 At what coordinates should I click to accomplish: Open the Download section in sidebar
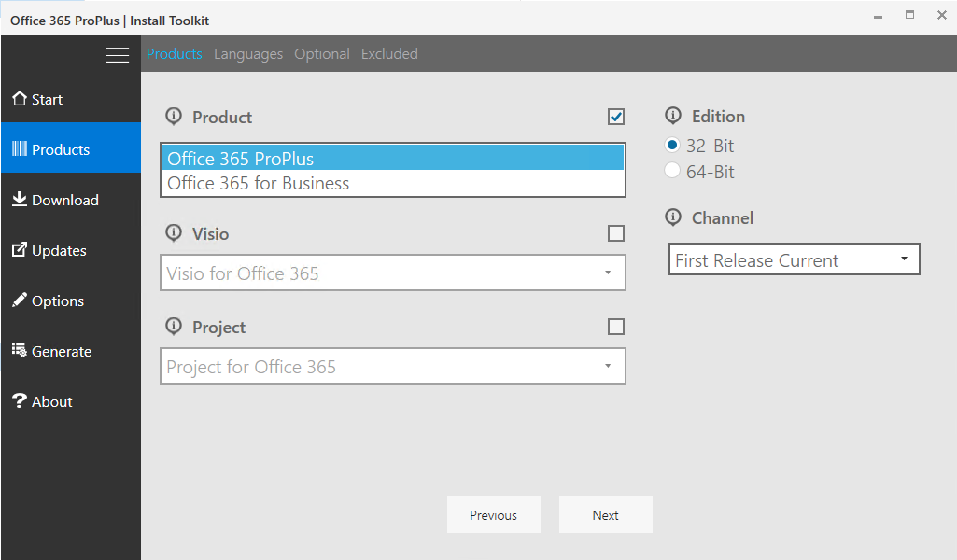58,199
